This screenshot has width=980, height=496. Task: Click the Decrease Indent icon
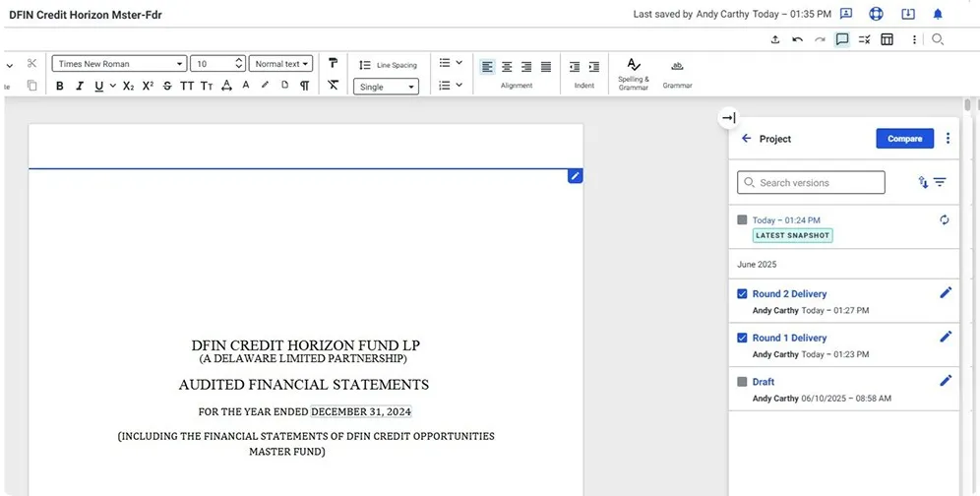[575, 67]
